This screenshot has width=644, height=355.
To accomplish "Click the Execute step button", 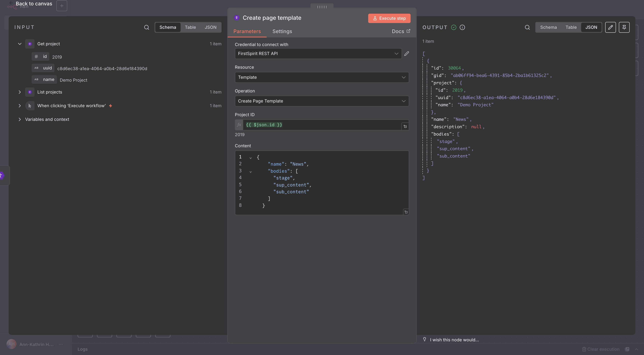I will point(389,18).
